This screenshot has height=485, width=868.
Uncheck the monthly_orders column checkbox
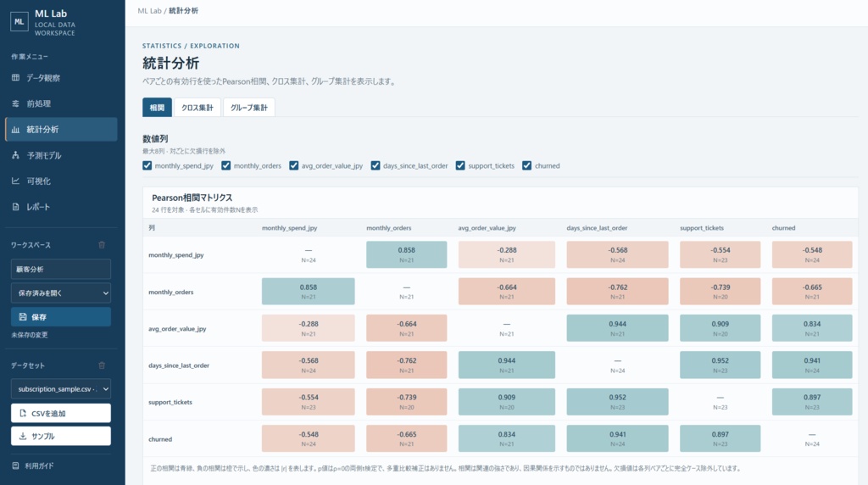pyautogui.click(x=225, y=165)
